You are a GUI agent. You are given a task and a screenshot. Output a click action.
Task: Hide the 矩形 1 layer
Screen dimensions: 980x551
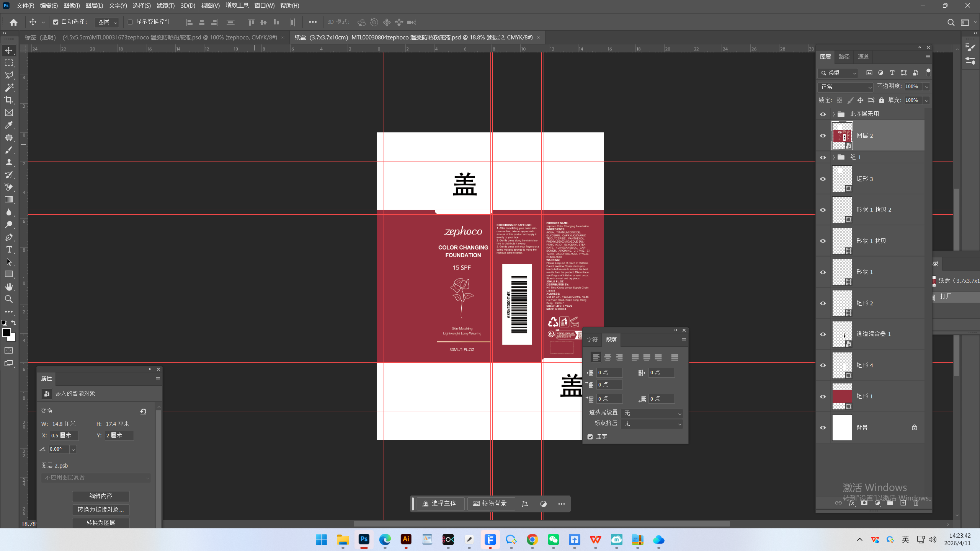click(823, 397)
